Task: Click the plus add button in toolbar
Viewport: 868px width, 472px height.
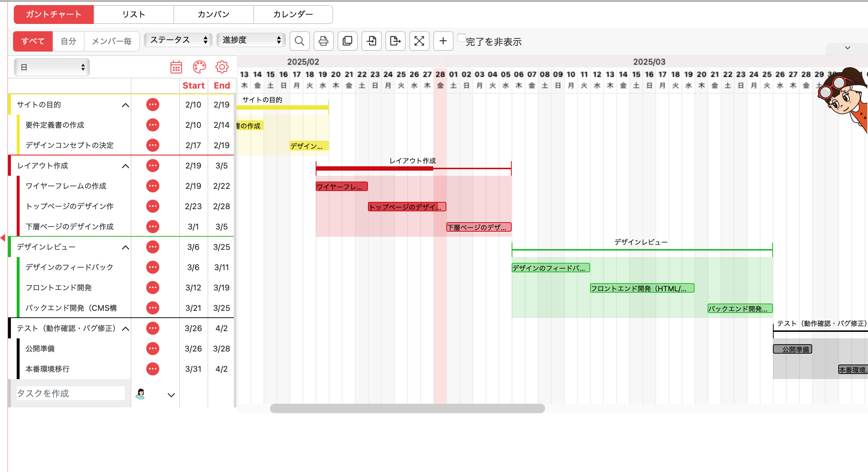Action: [443, 41]
